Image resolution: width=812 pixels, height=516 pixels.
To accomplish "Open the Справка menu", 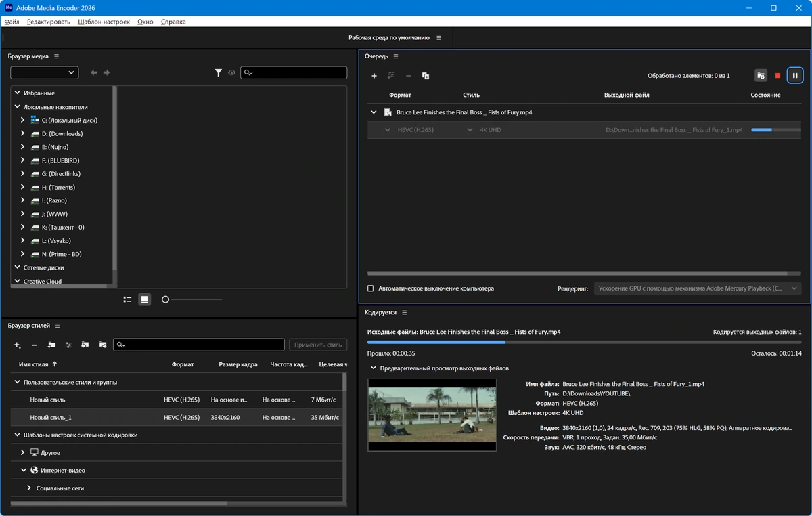I will pyautogui.click(x=173, y=22).
